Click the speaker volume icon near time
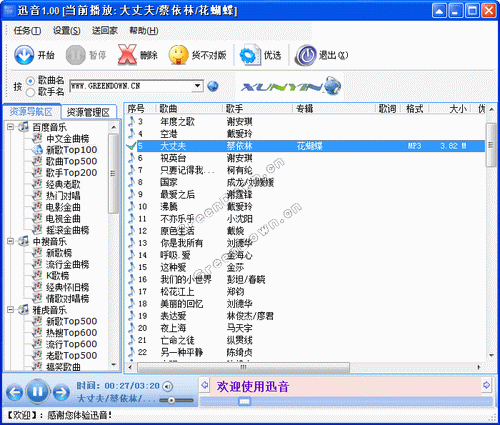Screen dimensions: 500x425 coord(167,386)
